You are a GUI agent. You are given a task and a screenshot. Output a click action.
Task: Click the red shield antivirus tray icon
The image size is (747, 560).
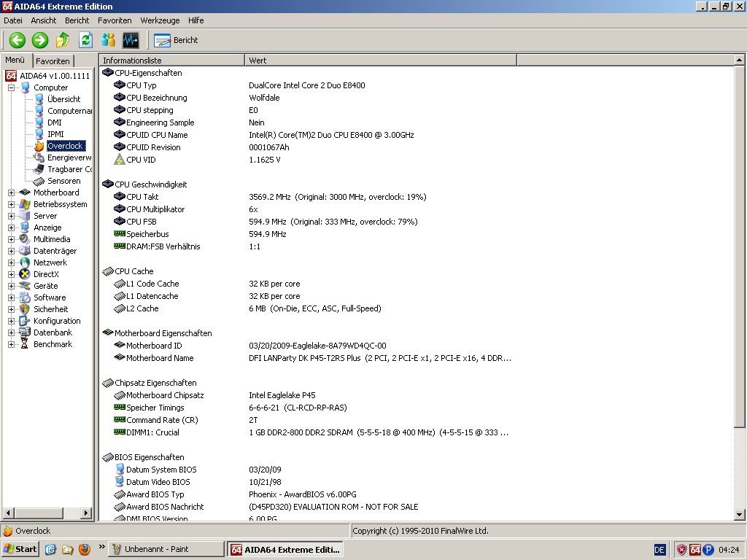(x=682, y=550)
